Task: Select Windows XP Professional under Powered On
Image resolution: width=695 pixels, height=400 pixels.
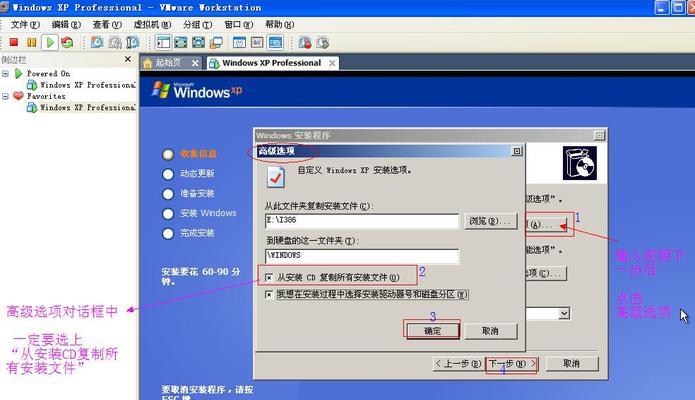Action: pyautogui.click(x=88, y=85)
